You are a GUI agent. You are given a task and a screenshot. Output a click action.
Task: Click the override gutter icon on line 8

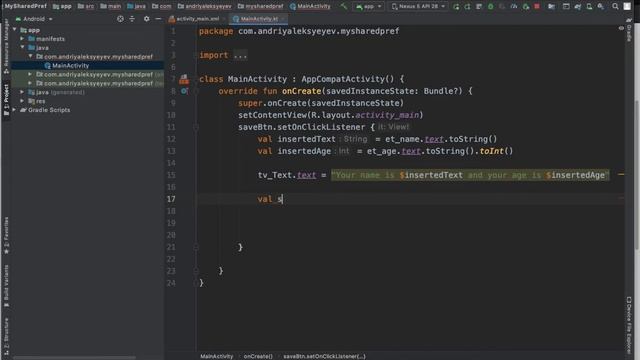click(184, 91)
